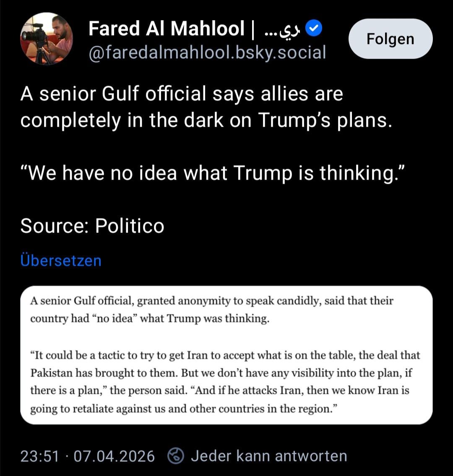Click the blue verified checkmark badge

pyautogui.click(x=313, y=29)
